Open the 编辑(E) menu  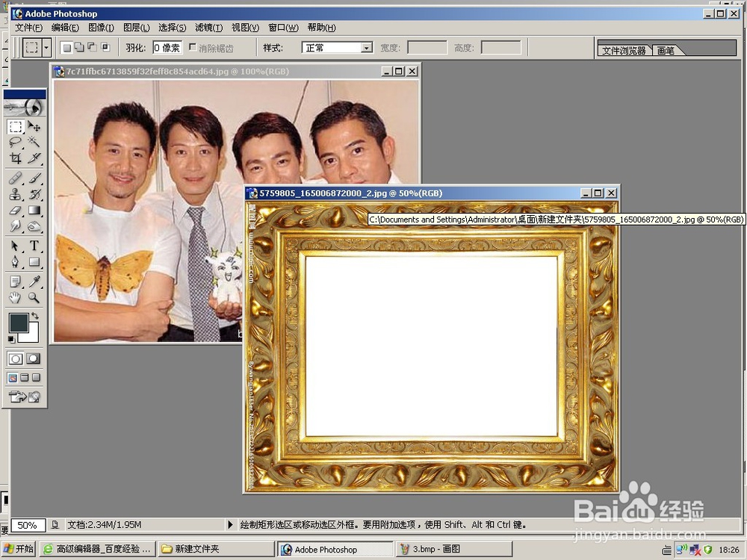[x=65, y=28]
